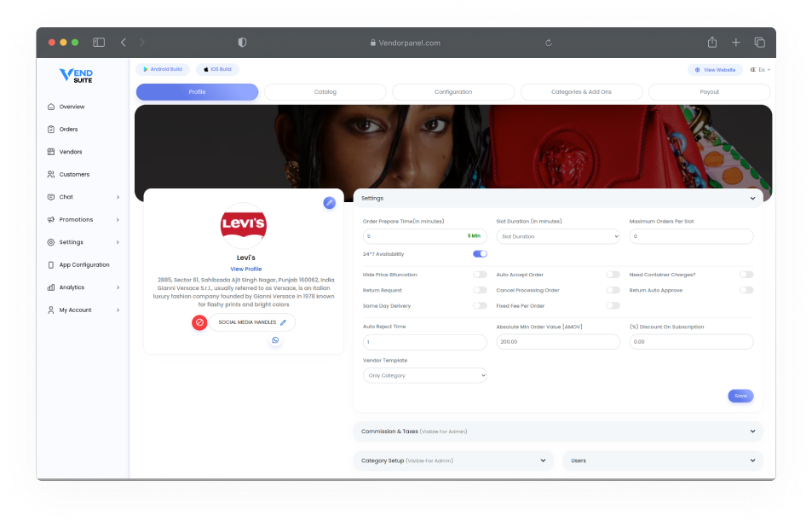Click the Android Build button
This screenshot has height=527, width=812.
163,69
